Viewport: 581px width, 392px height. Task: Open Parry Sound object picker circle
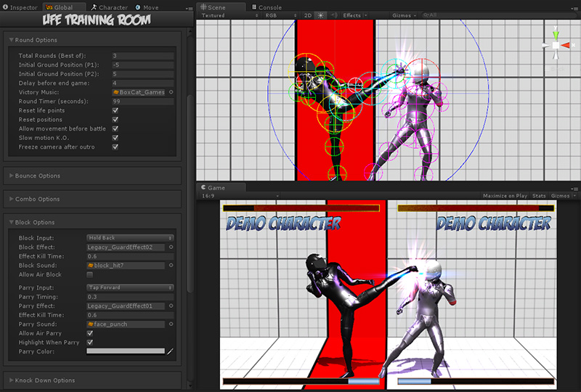coord(171,324)
